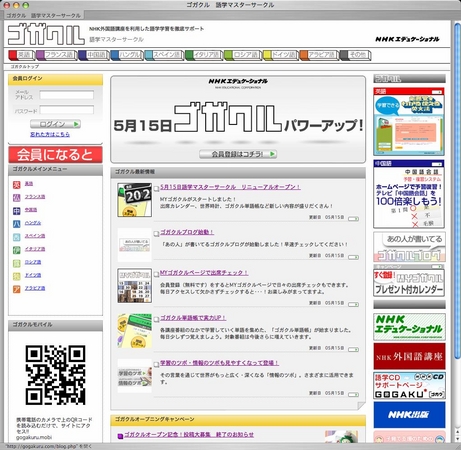Click the detail arrow in the ゴガクル単語帳 news item
Viewport: 461px width, 450px height.
tap(353, 349)
